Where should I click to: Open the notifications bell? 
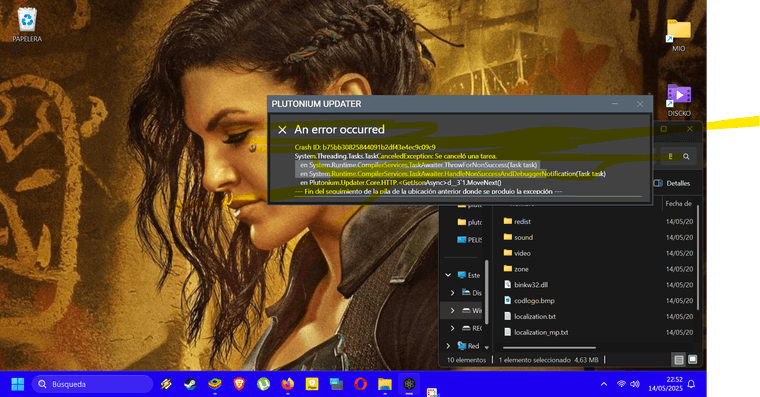tap(692, 384)
